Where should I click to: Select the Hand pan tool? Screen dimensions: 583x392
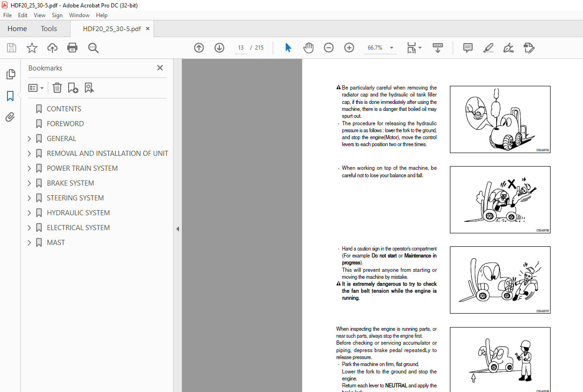pyautogui.click(x=308, y=48)
